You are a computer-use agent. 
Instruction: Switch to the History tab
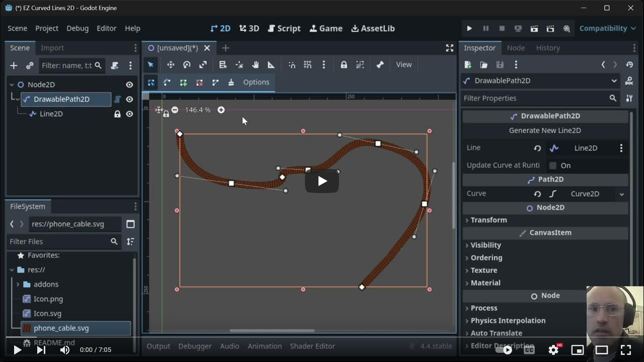548,48
